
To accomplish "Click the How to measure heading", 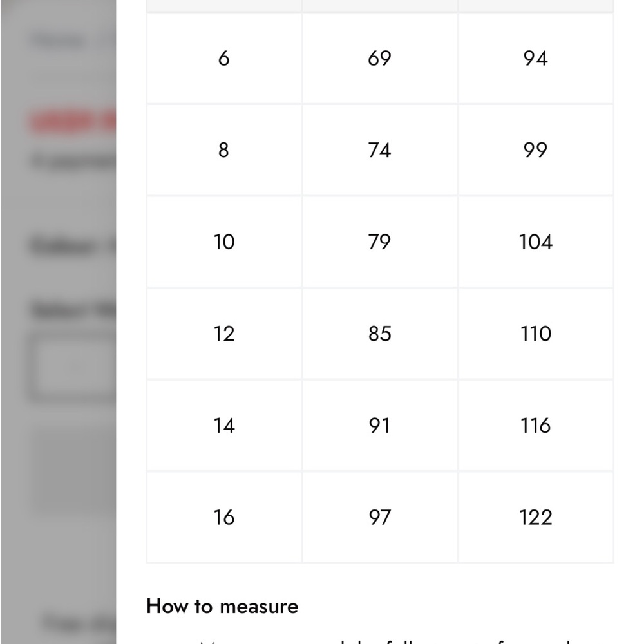I will click(x=222, y=607).
